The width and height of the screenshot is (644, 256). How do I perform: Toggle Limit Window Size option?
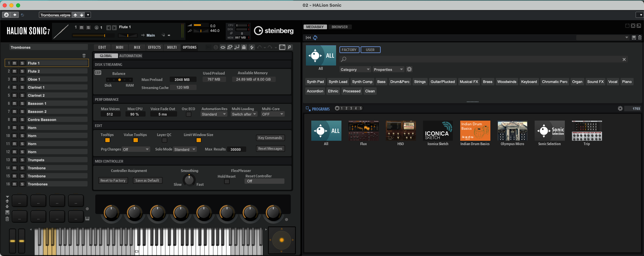pyautogui.click(x=199, y=140)
